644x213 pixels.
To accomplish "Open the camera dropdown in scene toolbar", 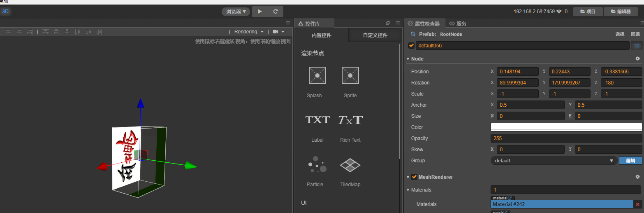I will (x=278, y=32).
